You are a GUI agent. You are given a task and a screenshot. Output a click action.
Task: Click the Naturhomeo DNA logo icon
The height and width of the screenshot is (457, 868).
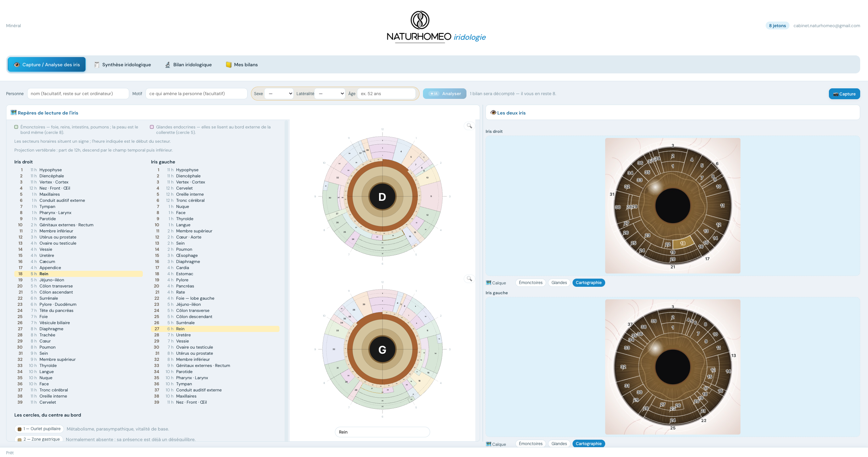(420, 20)
